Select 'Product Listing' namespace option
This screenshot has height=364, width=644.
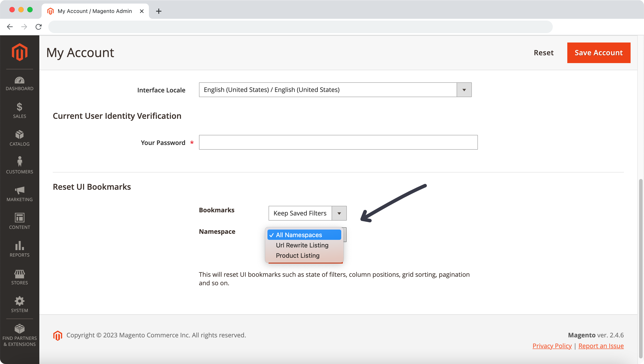297,255
